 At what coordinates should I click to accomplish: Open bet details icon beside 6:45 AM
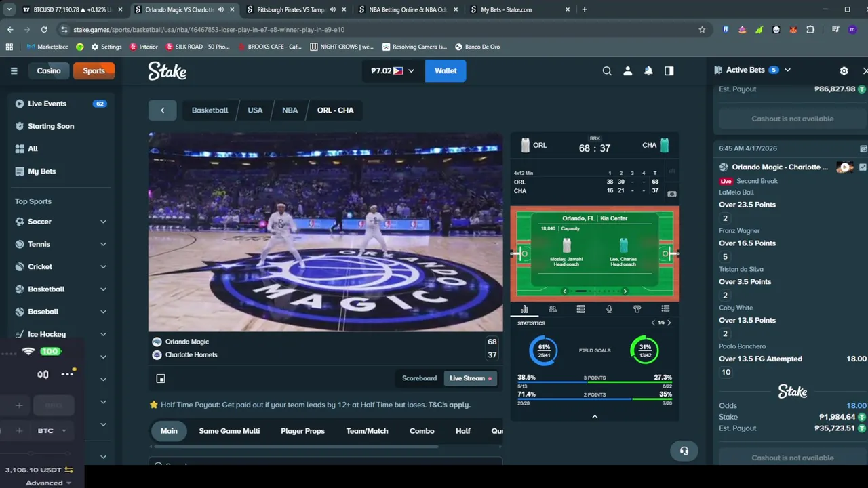pyautogui.click(x=863, y=148)
